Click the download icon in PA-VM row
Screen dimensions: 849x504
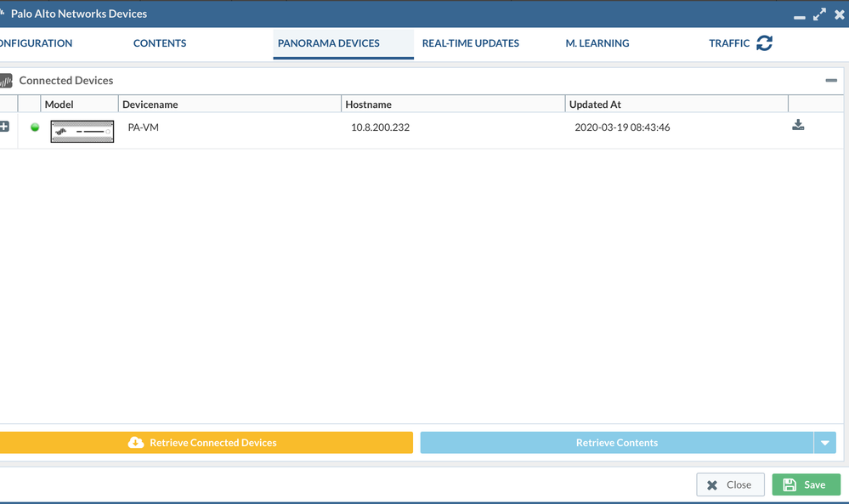pos(798,126)
